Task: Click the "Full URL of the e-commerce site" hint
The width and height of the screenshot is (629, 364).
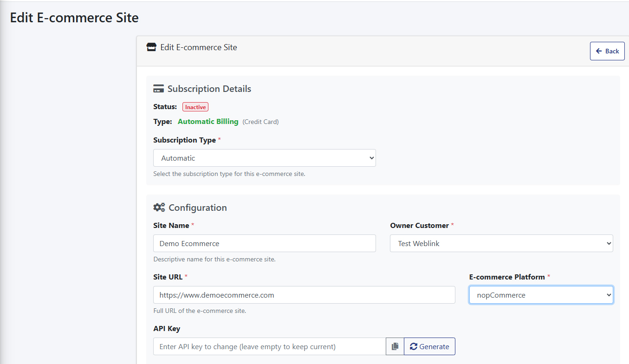Action: (x=200, y=311)
